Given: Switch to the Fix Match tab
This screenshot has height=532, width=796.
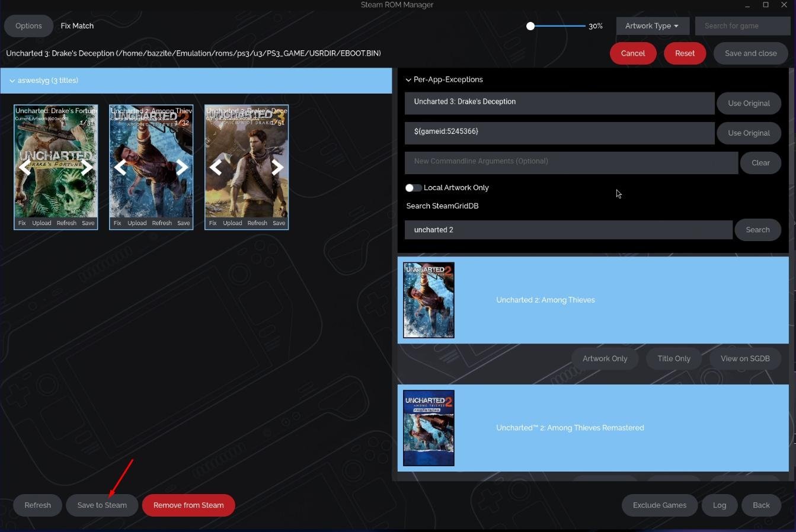Looking at the screenshot, I should pyautogui.click(x=77, y=26).
